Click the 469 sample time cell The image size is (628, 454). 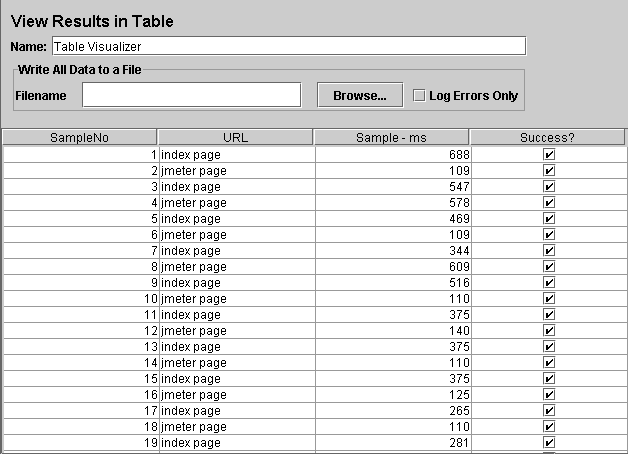point(393,219)
